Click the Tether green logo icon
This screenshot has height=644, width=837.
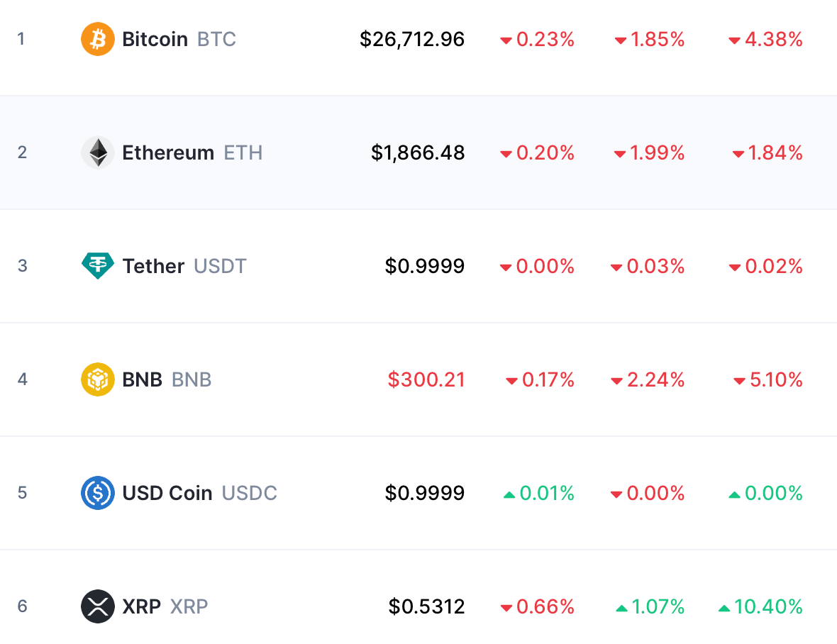point(98,266)
